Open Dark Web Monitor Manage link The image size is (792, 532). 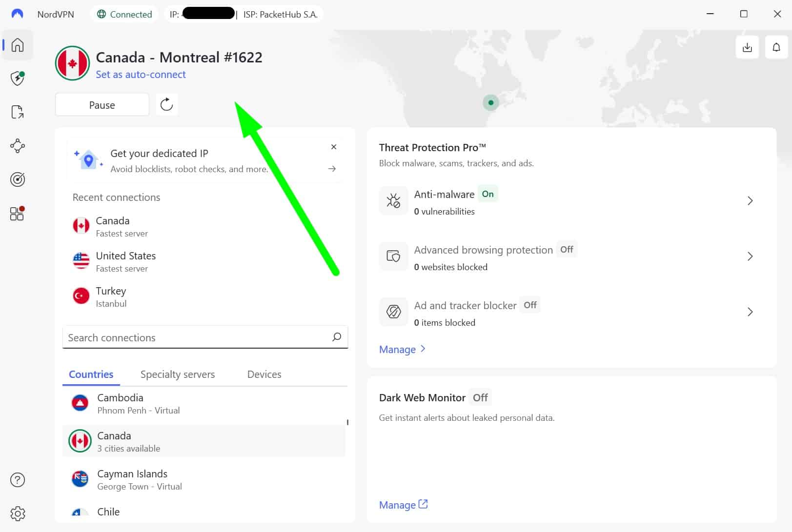(404, 505)
